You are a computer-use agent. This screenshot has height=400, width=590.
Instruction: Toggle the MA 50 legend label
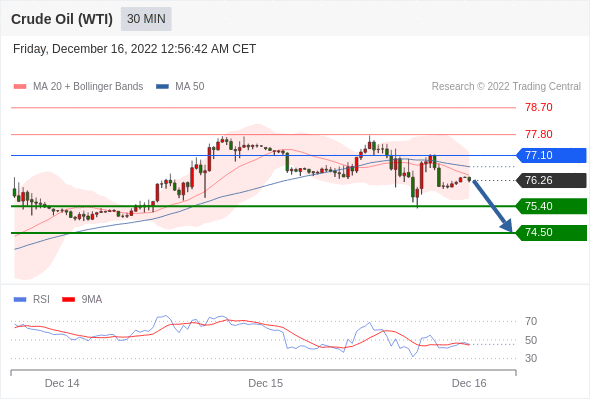tap(190, 87)
